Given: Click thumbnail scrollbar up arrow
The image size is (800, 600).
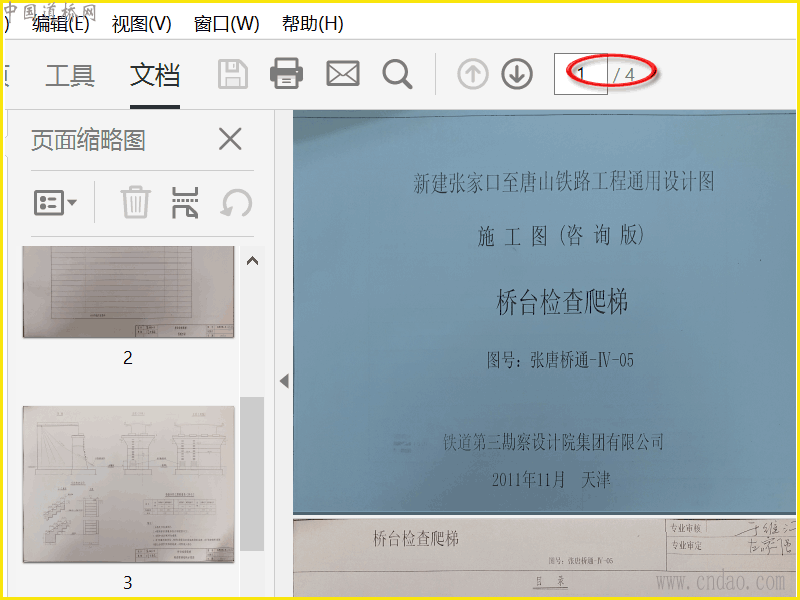Looking at the screenshot, I should tap(252, 261).
